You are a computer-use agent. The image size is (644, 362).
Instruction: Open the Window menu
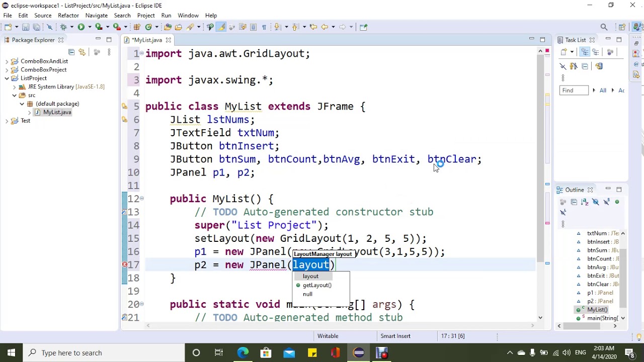[x=188, y=16]
